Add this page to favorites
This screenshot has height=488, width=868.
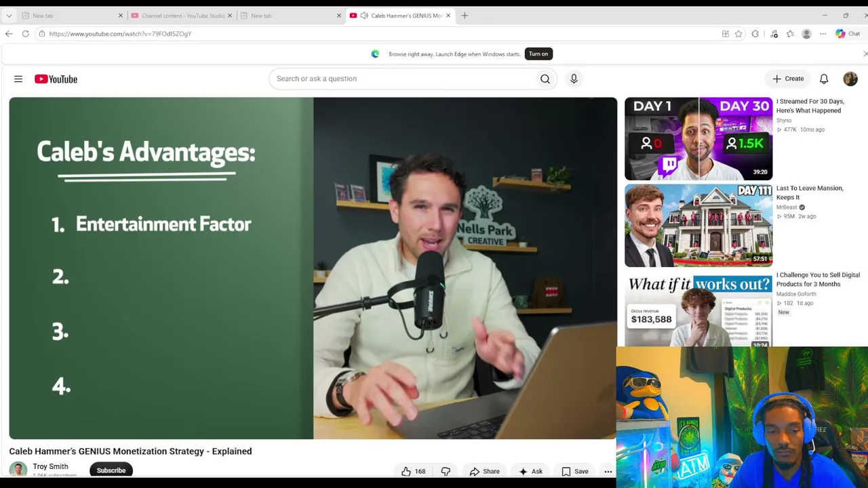(738, 34)
